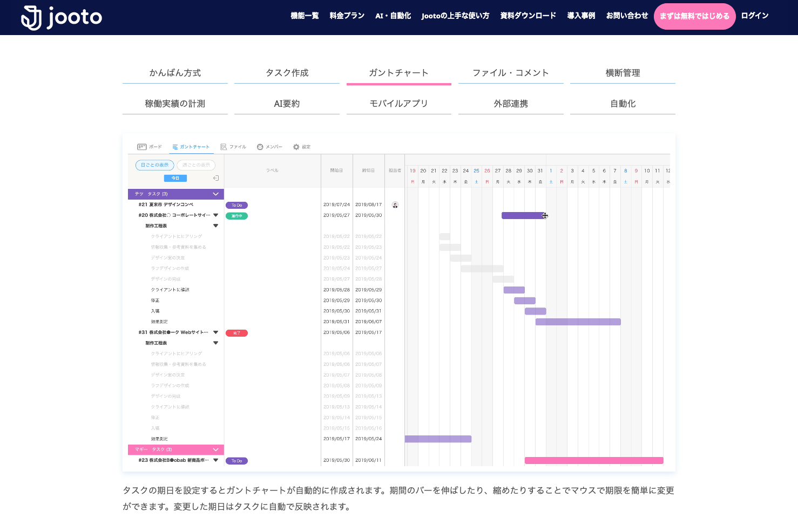Select the long purple bar ending June 7
798x532 pixels.
click(x=578, y=322)
